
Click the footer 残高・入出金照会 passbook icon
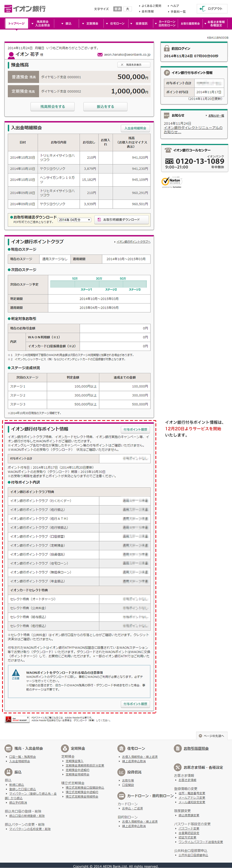(x=8, y=748)
